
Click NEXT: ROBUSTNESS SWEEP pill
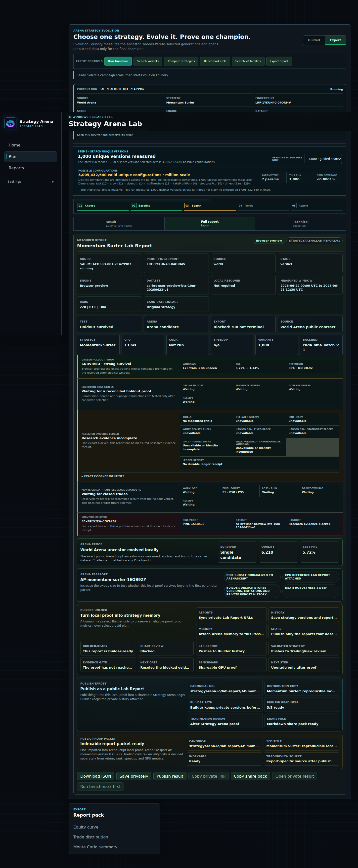click(311, 591)
